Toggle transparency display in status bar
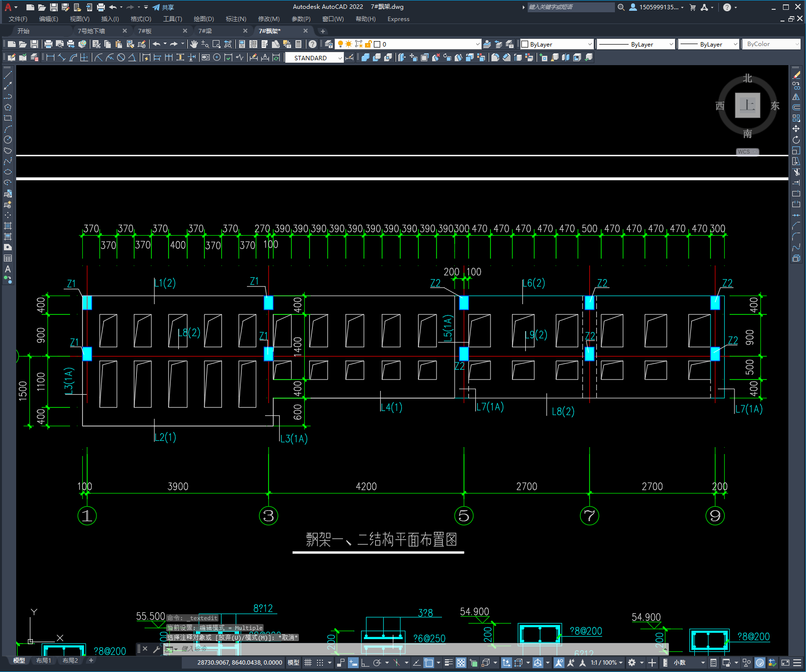This screenshot has width=806, height=672. pos(461,663)
